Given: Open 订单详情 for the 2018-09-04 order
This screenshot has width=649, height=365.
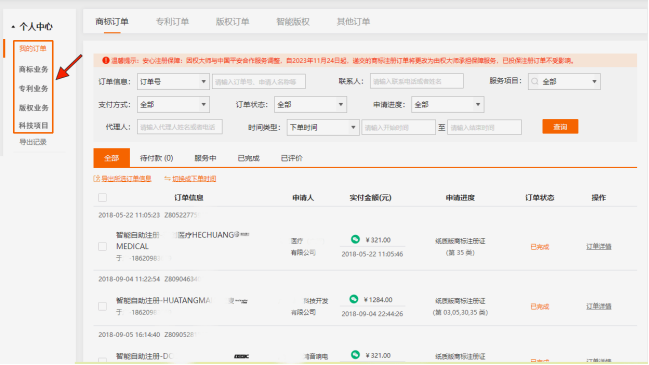Looking at the screenshot, I should (599, 307).
